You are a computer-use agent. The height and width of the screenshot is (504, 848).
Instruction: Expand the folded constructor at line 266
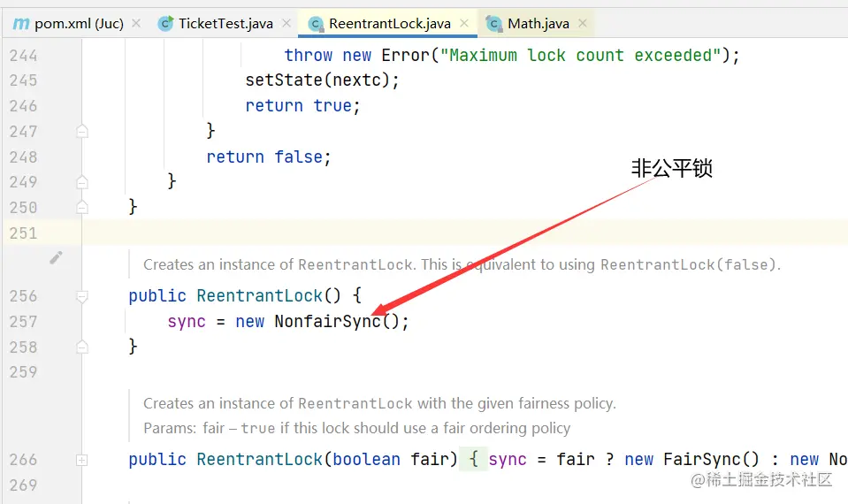[x=81, y=460]
